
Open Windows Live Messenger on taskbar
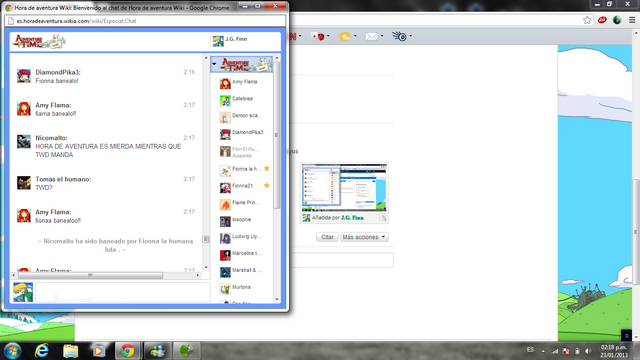click(157, 351)
